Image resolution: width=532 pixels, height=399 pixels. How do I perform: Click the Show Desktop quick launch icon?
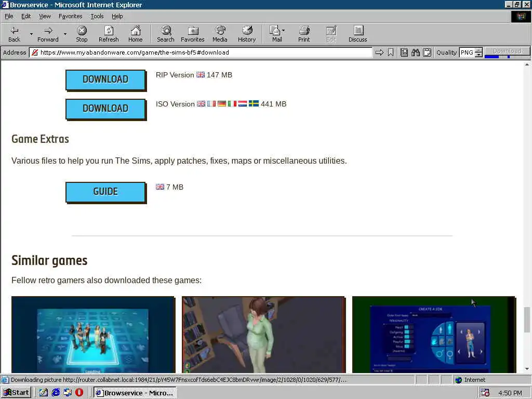[x=44, y=393]
